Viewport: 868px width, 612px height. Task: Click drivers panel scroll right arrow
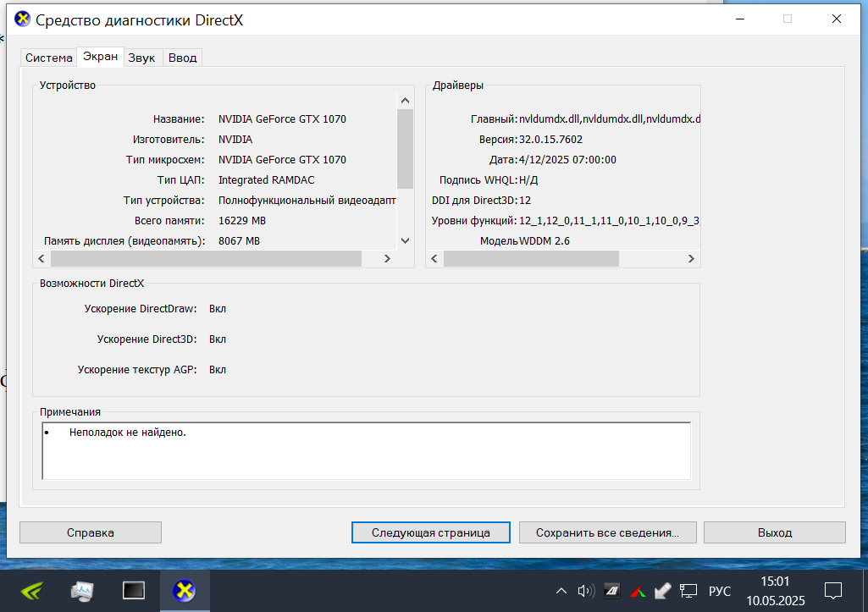(x=691, y=258)
